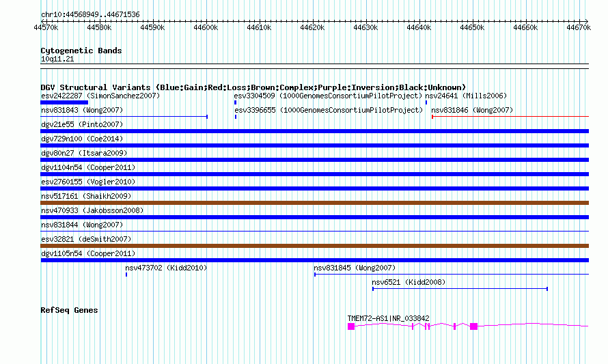
Task: Open nsv831845 (Wong2007) label
Action: (x=355, y=268)
